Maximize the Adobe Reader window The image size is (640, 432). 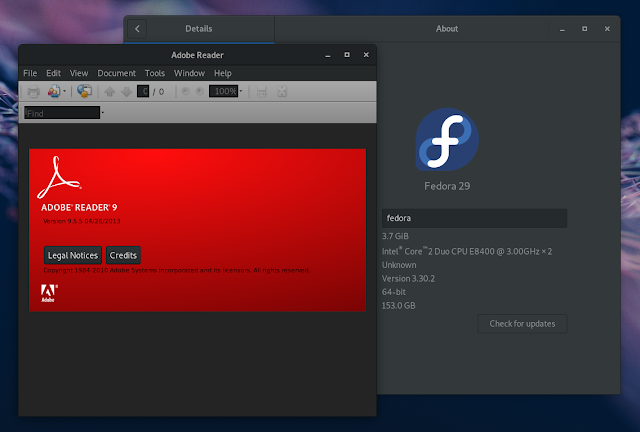(x=347, y=55)
